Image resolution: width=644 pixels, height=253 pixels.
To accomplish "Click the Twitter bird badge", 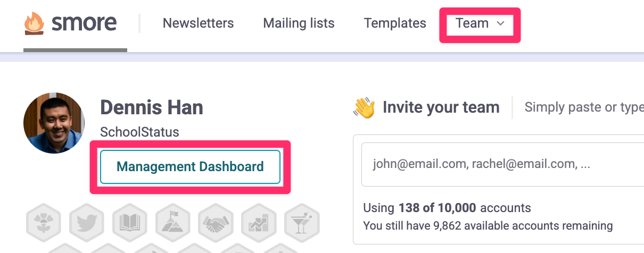I will [x=87, y=222].
